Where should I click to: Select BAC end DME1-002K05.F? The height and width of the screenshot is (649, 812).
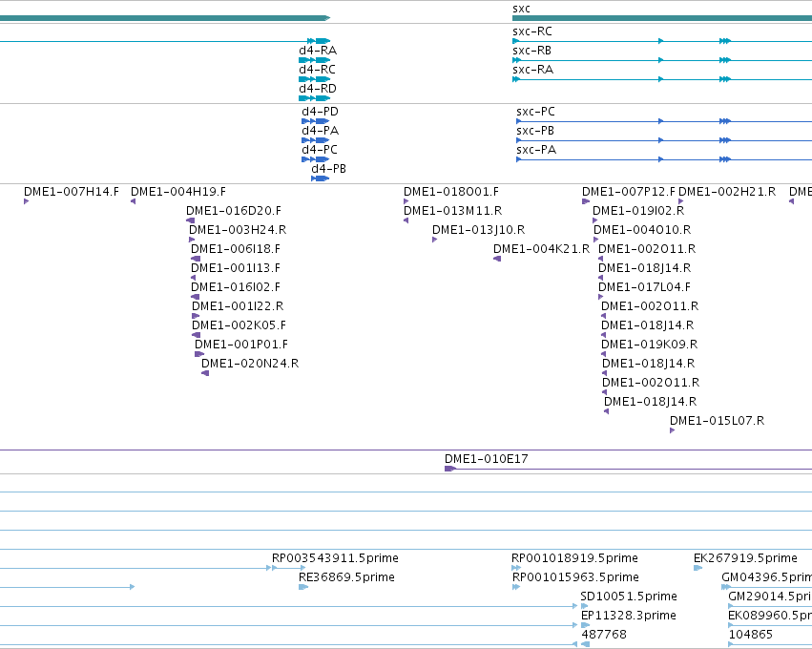pyautogui.click(x=239, y=325)
